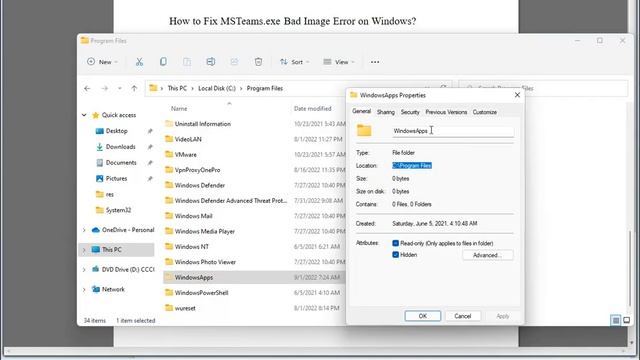Click the folder icon in address bar

click(x=153, y=88)
